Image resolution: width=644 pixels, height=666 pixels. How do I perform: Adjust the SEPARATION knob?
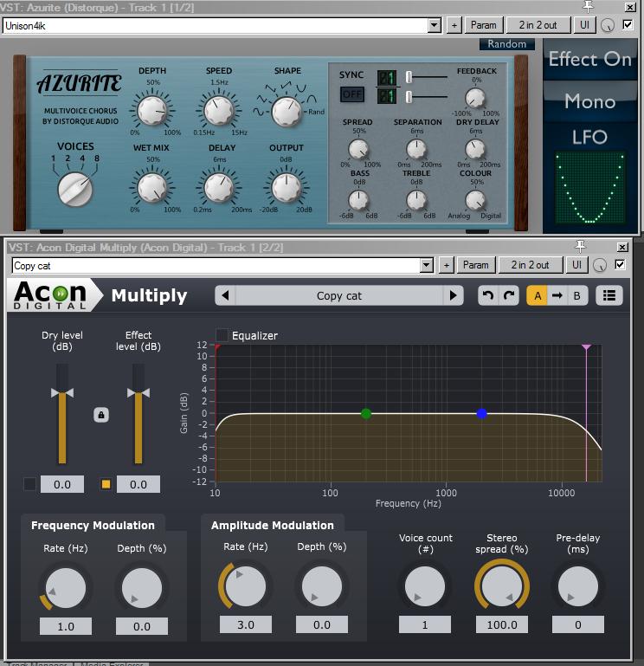[416, 150]
